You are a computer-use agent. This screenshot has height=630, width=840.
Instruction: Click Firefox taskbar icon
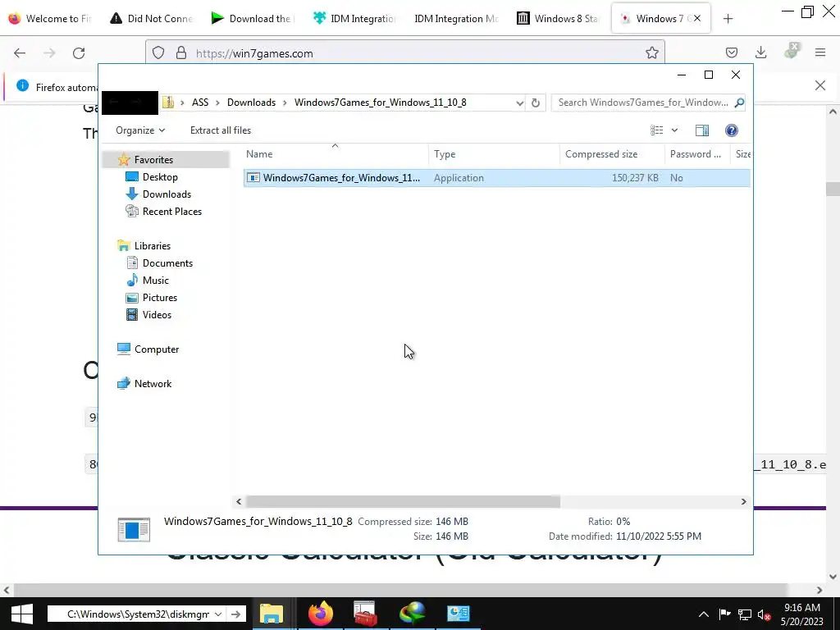pos(321,614)
